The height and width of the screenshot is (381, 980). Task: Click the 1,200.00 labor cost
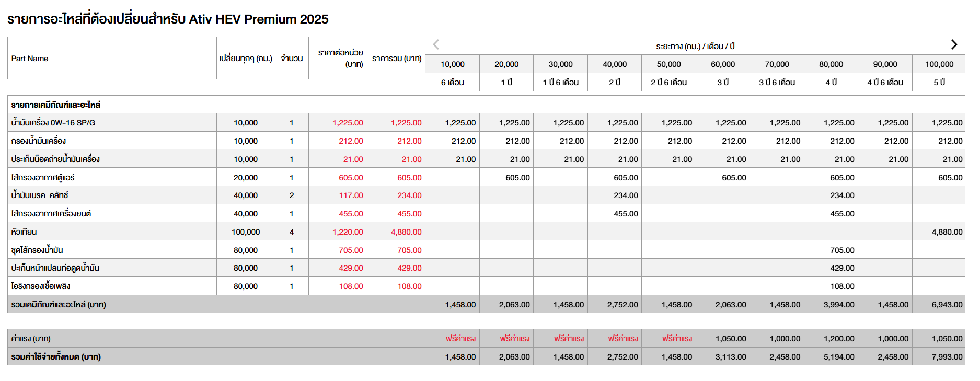839,339
